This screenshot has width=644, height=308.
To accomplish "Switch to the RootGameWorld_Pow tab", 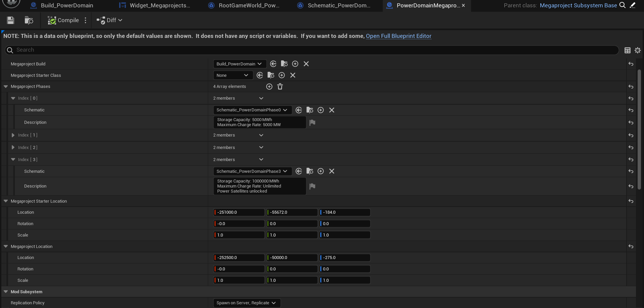I will pyautogui.click(x=244, y=5).
